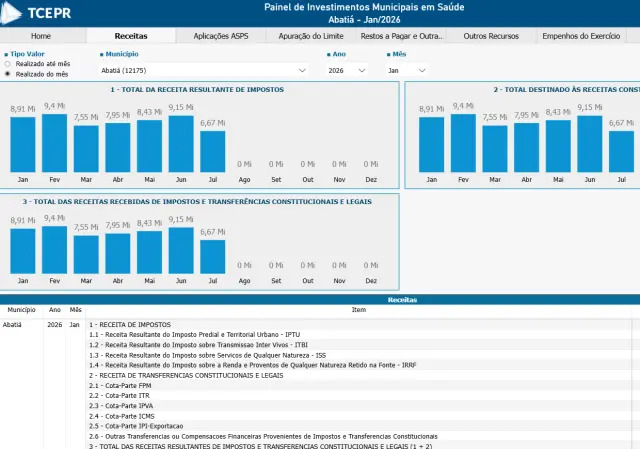This screenshot has height=449, width=640.
Task: Click the 9,4 Mi label in chart 1
Action: coord(54,106)
